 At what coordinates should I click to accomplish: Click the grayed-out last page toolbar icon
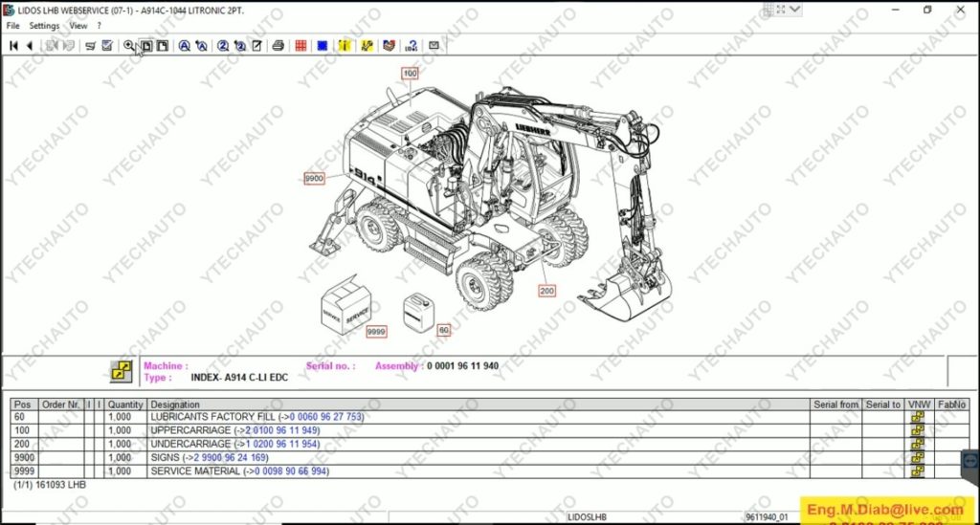[x=69, y=46]
